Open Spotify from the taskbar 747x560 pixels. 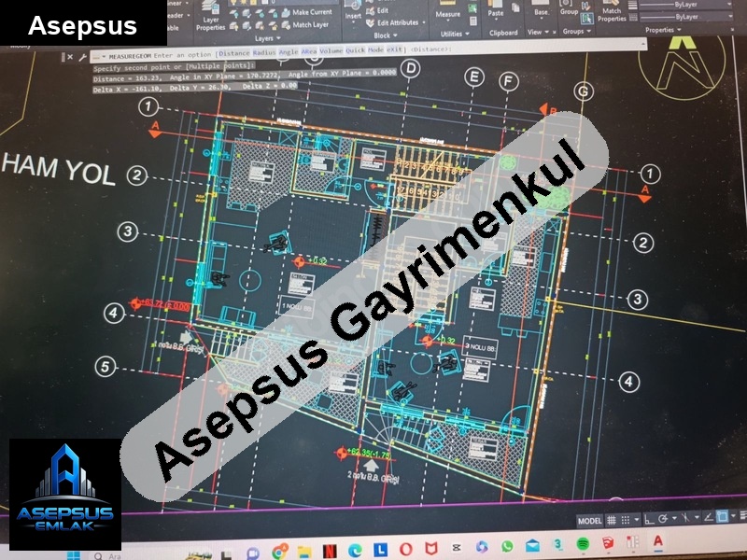coord(582,545)
